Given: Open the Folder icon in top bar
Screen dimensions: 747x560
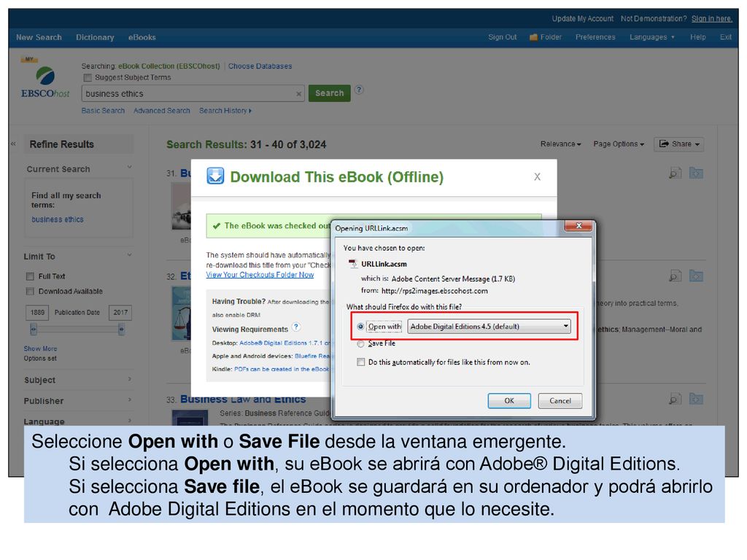Looking at the screenshot, I should (x=533, y=37).
